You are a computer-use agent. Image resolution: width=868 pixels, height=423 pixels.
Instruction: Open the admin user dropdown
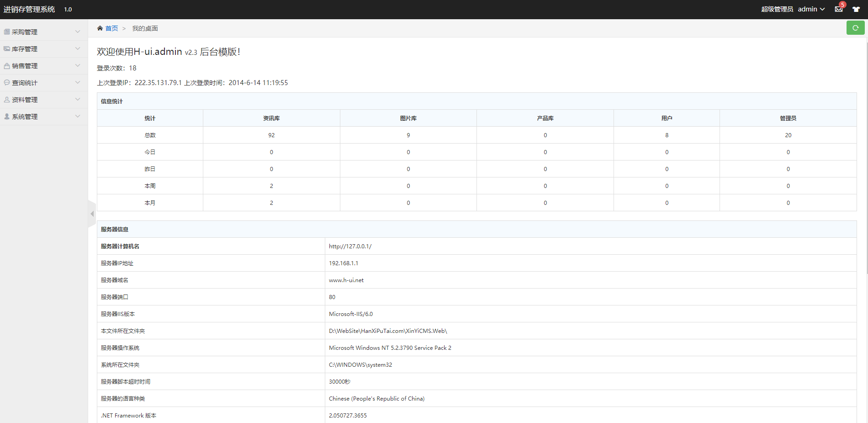[811, 9]
